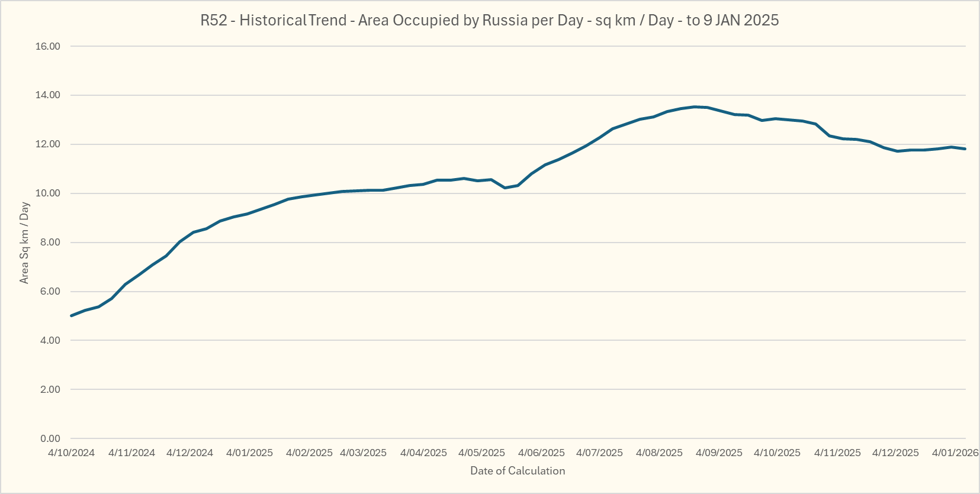This screenshot has height=494, width=980.
Task: Click the line's peak near 13.5
Action: (x=695, y=107)
